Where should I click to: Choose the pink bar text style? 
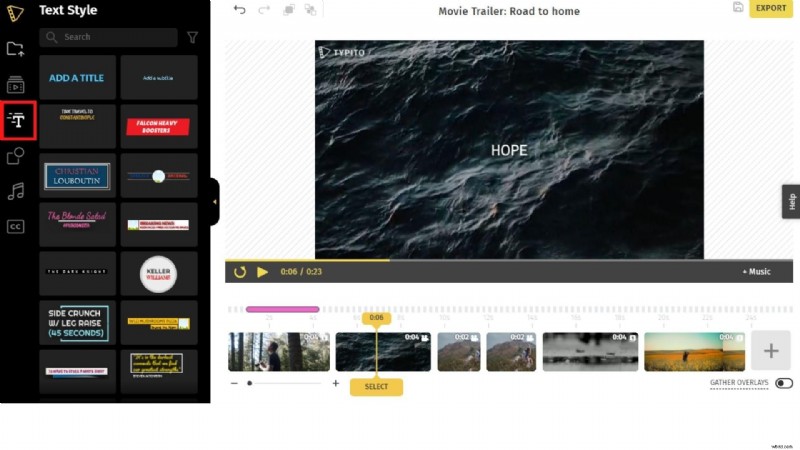(x=78, y=371)
